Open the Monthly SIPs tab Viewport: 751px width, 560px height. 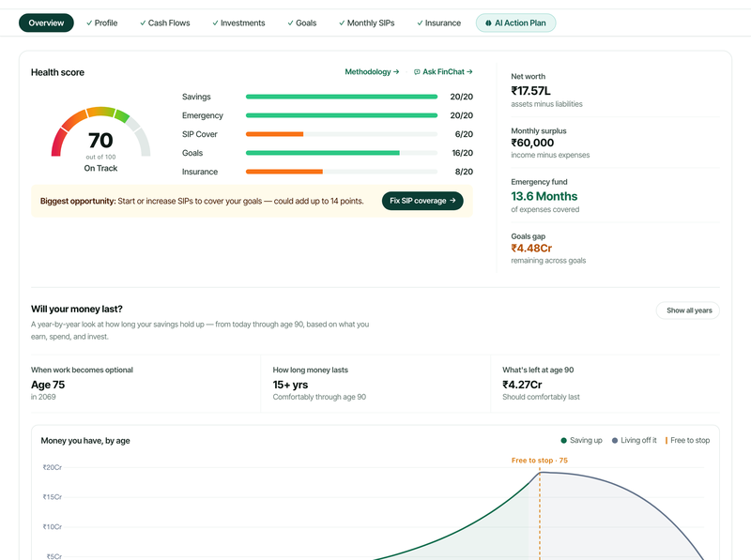[x=366, y=23]
